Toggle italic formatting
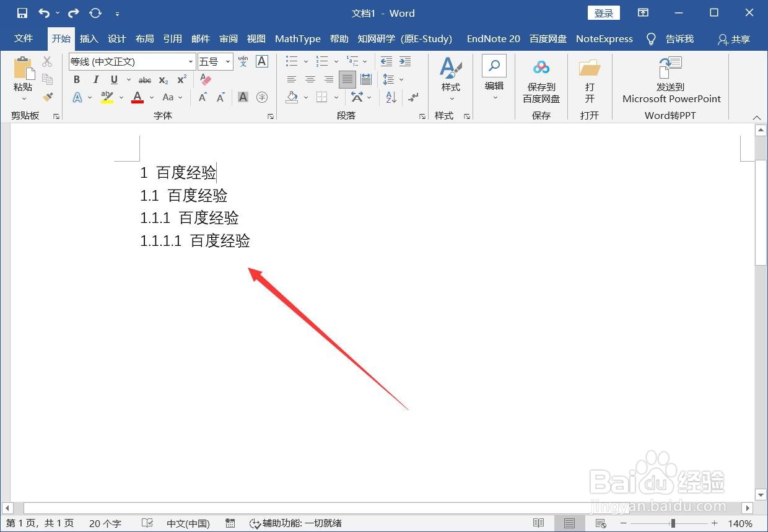This screenshot has width=768, height=532. 96,79
